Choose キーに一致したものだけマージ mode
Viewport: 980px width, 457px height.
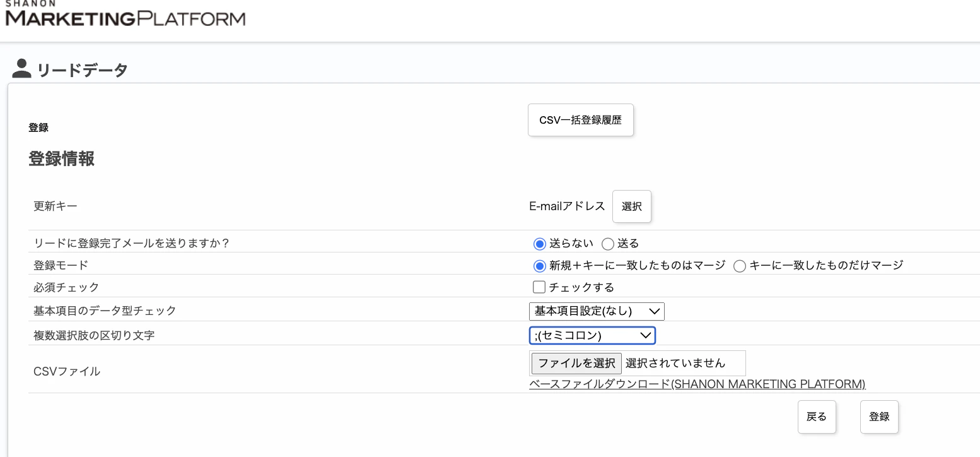[740, 266]
